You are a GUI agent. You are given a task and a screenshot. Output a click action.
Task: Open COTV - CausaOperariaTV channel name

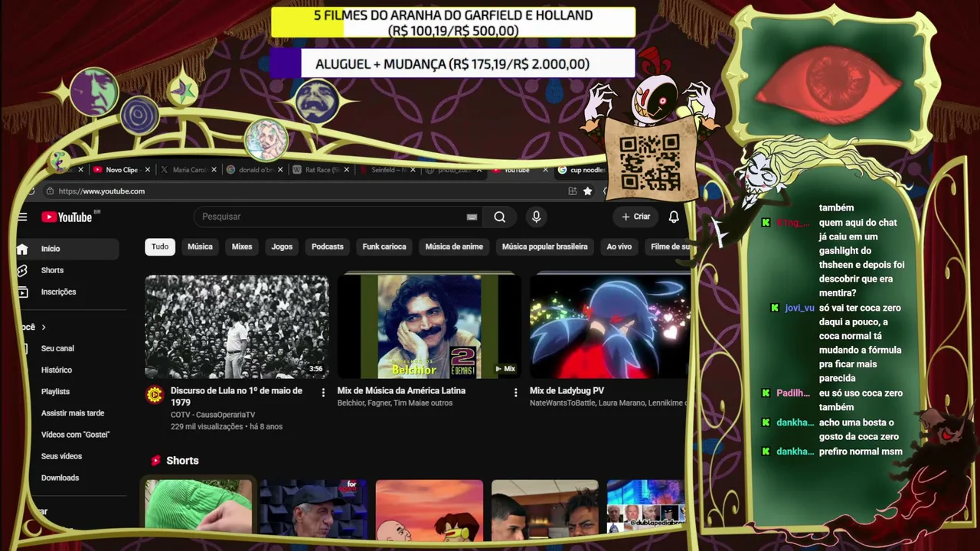click(x=213, y=415)
